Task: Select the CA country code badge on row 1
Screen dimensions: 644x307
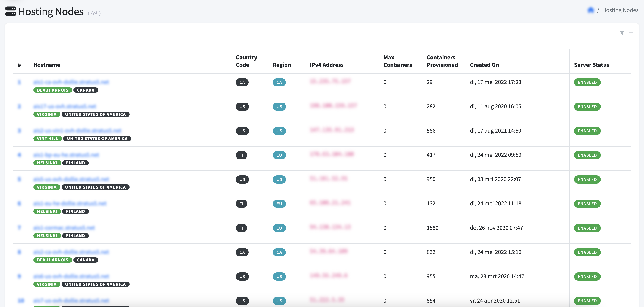Action: click(242, 82)
